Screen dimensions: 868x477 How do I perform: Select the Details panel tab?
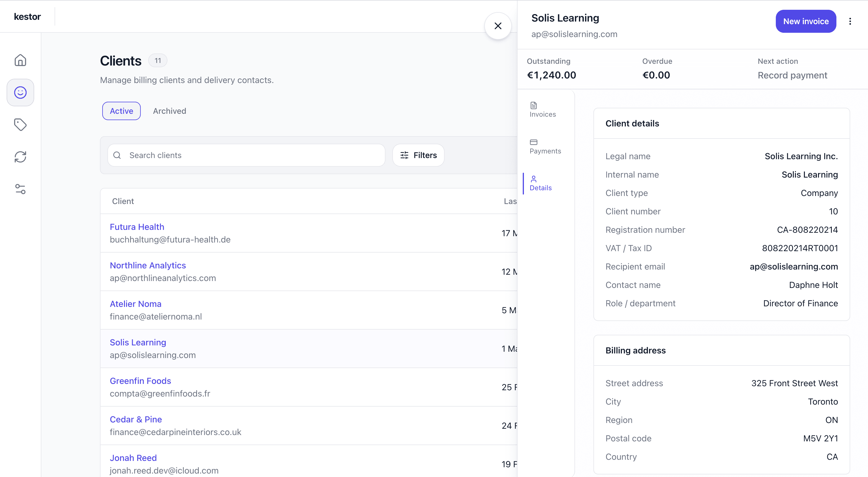[x=540, y=183]
